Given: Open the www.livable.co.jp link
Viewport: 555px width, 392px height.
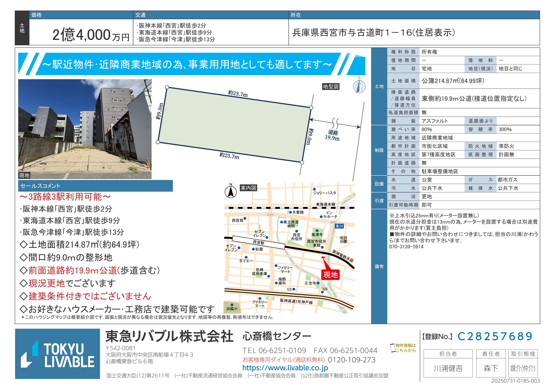Looking at the screenshot, I should 285,368.
